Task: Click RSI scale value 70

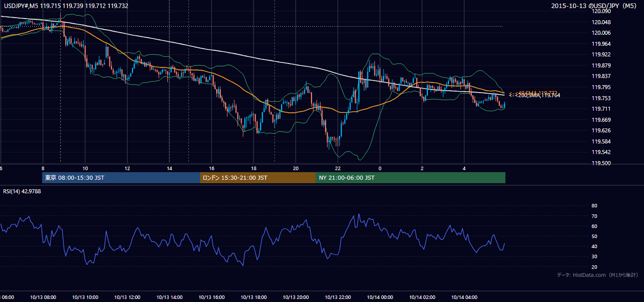Action: click(x=595, y=216)
